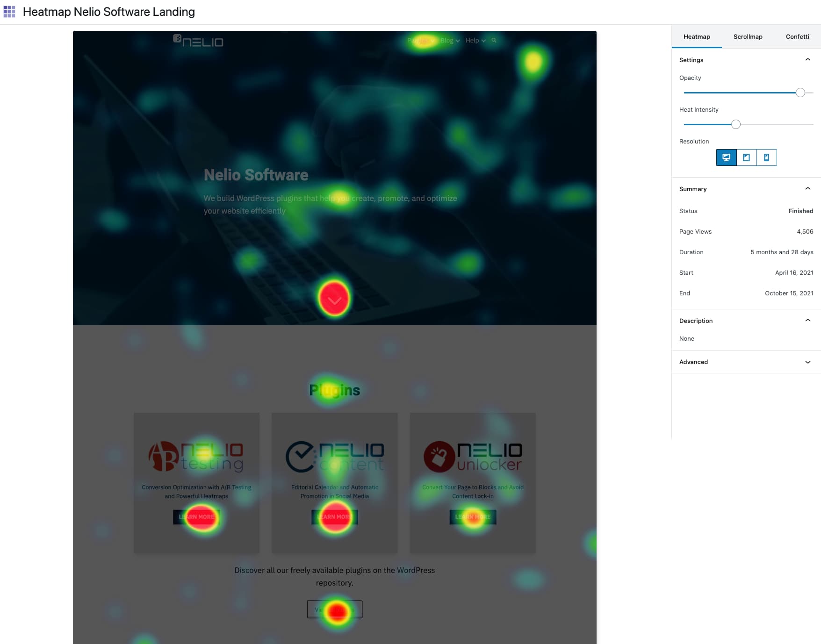The width and height of the screenshot is (821, 644).
Task: Adjust the Heat Intensity slider handle
Action: point(736,124)
